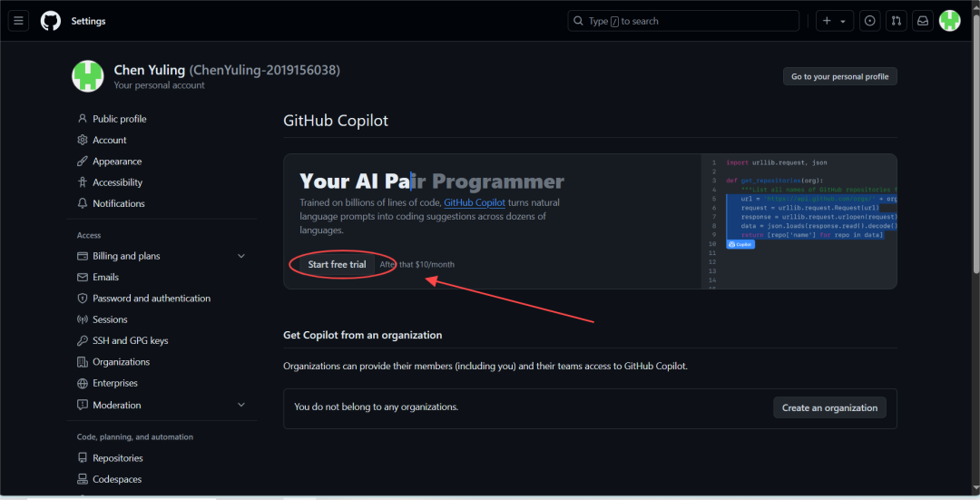The width and height of the screenshot is (980, 500).
Task: Click the Settings header title
Action: [88, 21]
